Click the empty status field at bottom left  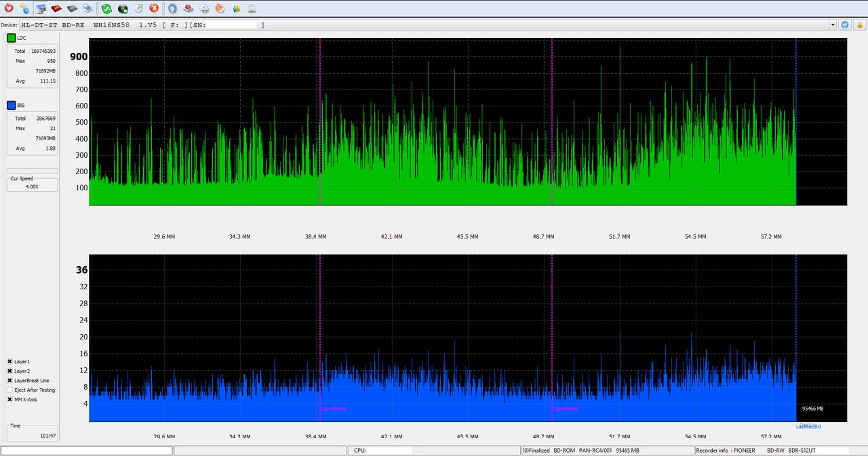pos(86,451)
